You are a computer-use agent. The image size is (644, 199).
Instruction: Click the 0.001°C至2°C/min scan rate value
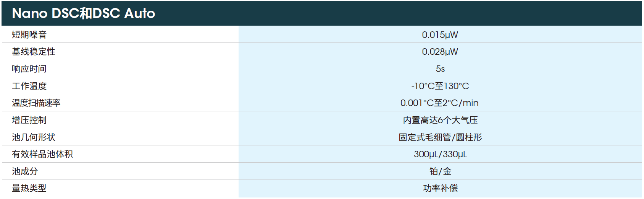coord(439,103)
